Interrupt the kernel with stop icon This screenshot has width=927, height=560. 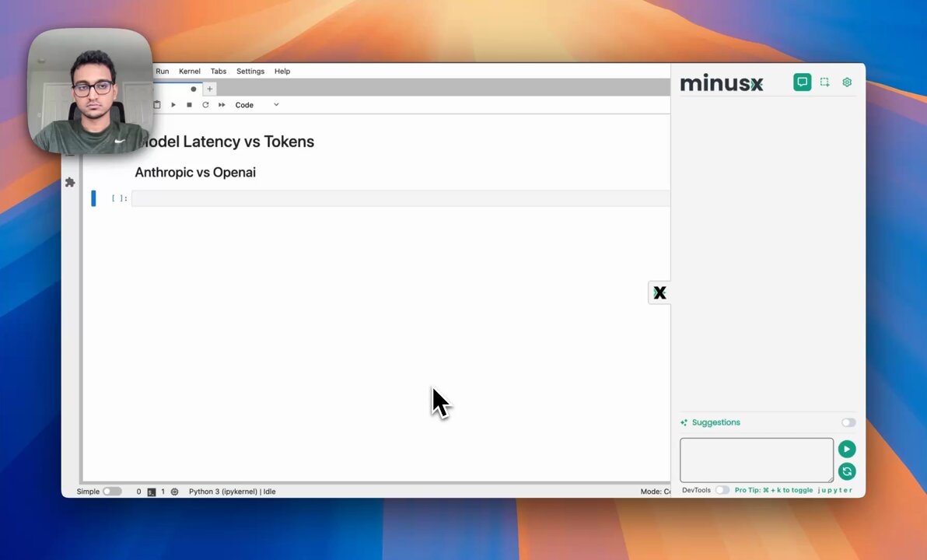(189, 105)
